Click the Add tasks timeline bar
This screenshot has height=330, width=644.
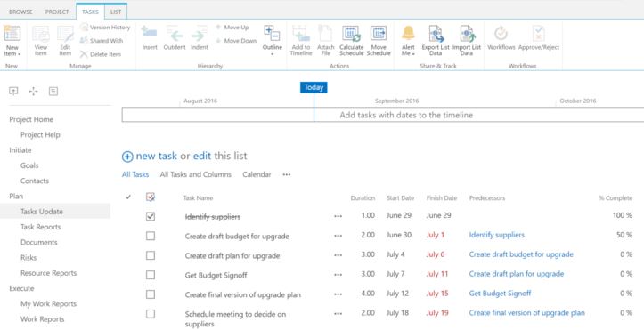383,116
